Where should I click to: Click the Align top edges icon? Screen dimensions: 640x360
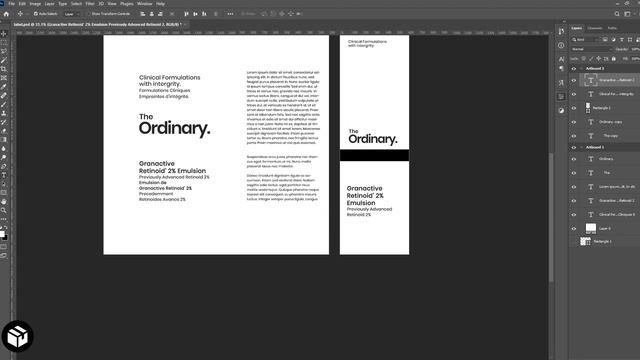pos(187,14)
